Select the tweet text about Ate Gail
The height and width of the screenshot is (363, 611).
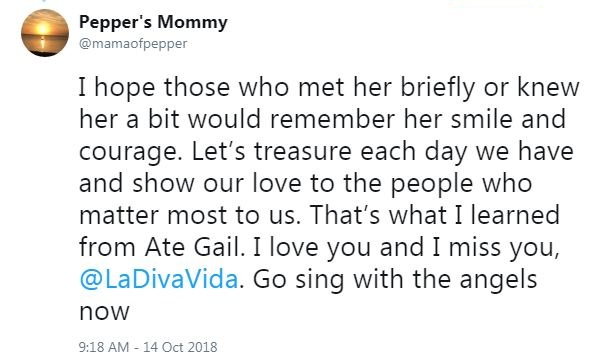coord(329,199)
